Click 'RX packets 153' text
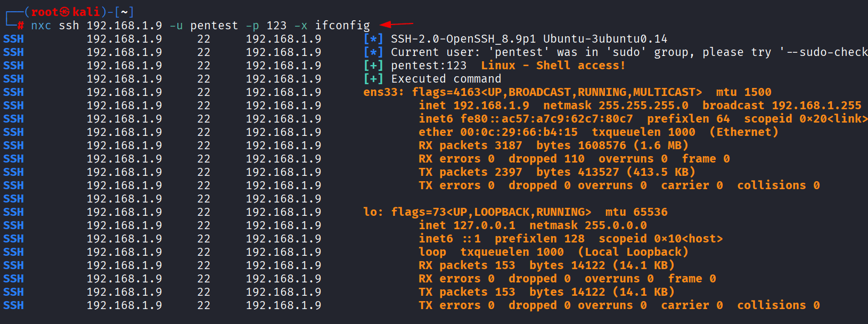The image size is (868, 324). [x=467, y=265]
